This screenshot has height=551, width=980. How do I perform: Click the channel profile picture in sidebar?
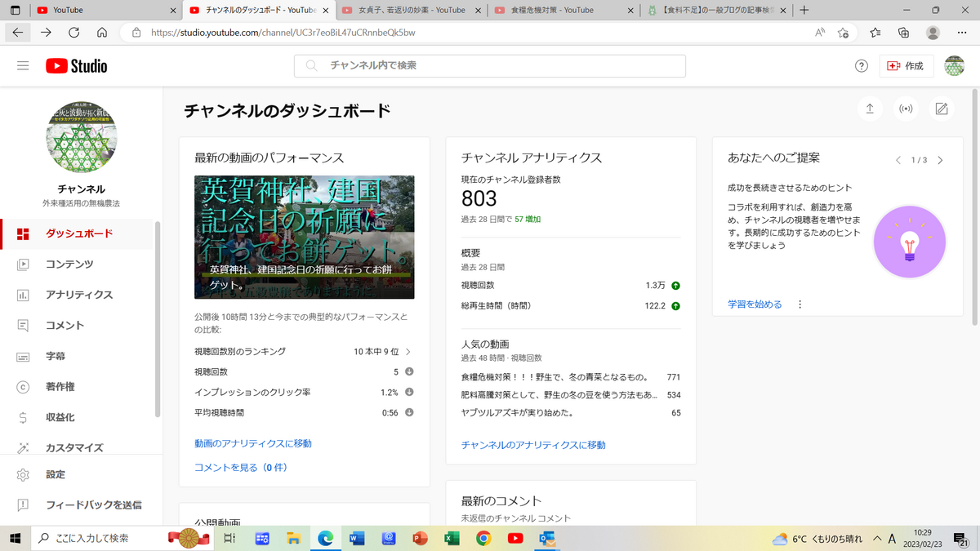coord(81,138)
